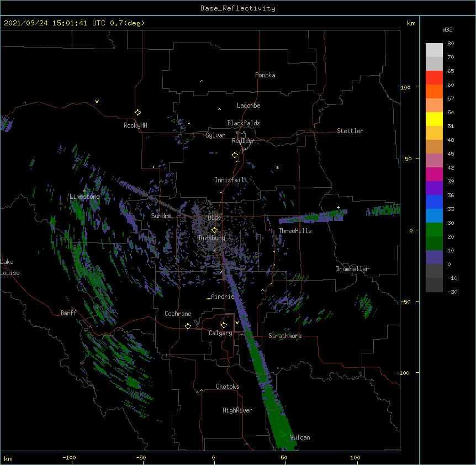Click the Innisfail label
476x465 pixels.
coord(230,180)
